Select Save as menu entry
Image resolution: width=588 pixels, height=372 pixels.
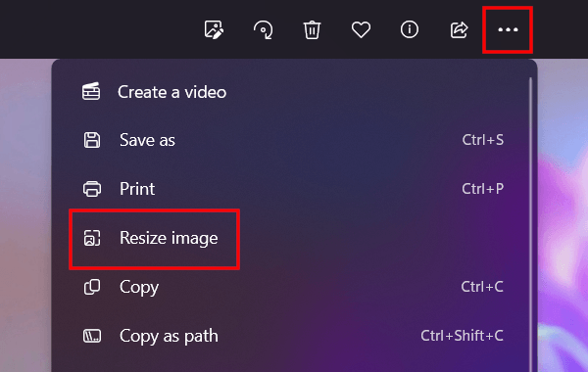click(294, 140)
